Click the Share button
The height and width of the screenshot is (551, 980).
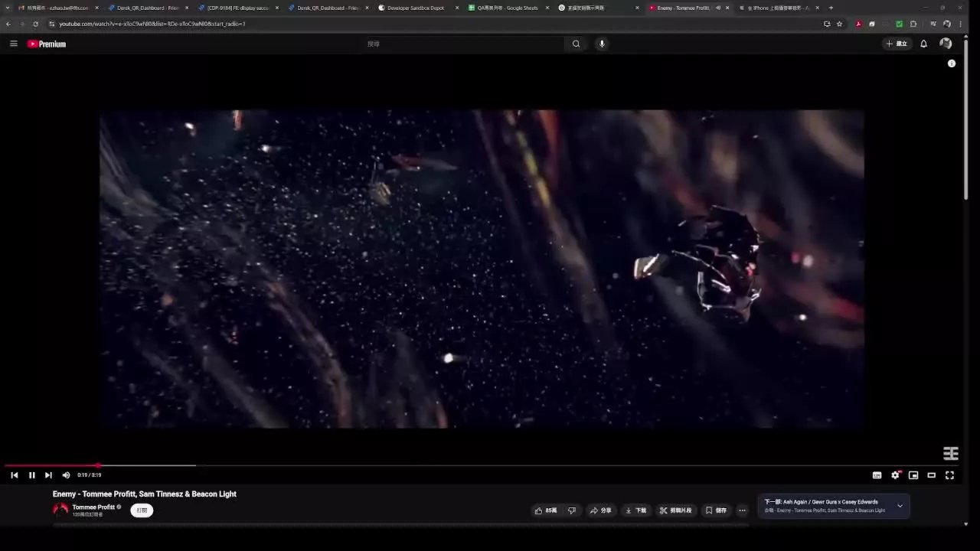pos(600,510)
